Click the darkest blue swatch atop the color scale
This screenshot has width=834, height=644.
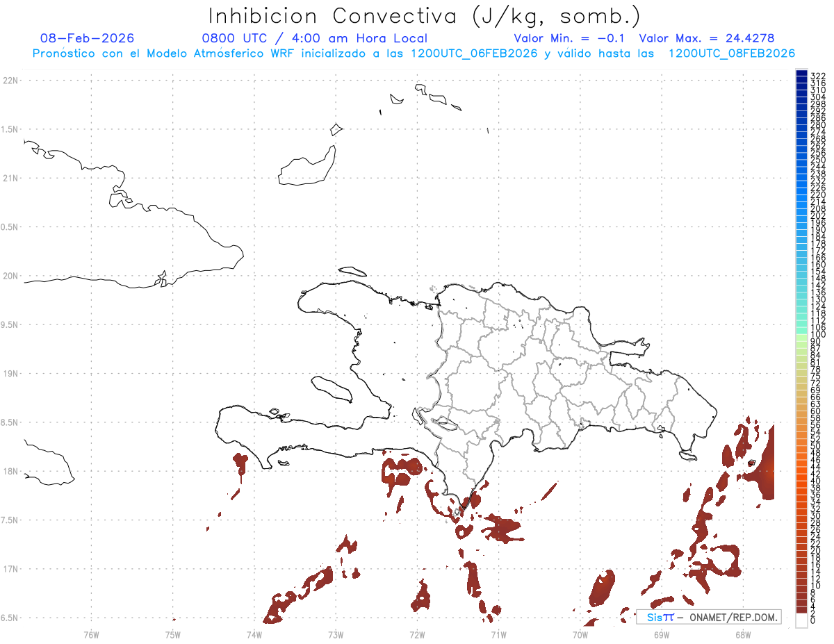[x=801, y=73]
